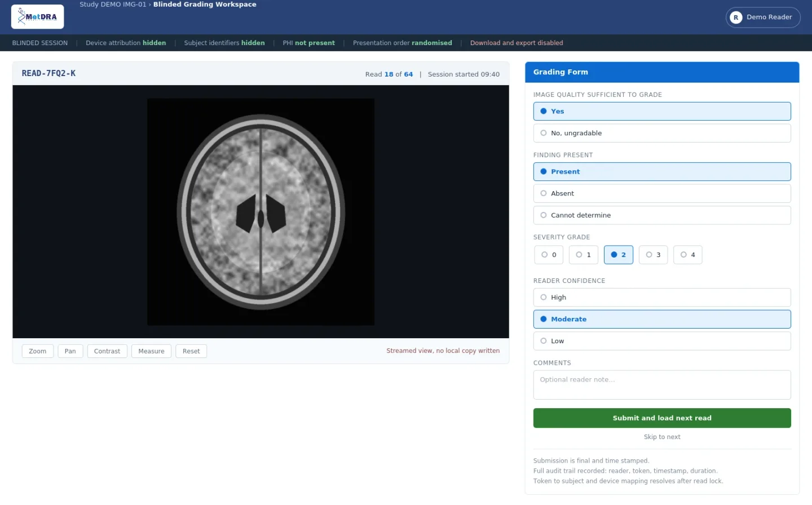The image size is (812, 505).
Task: Click Download and export disabled notice
Action: [x=517, y=43]
